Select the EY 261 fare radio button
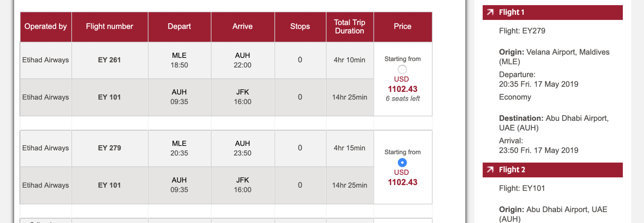 (x=402, y=69)
